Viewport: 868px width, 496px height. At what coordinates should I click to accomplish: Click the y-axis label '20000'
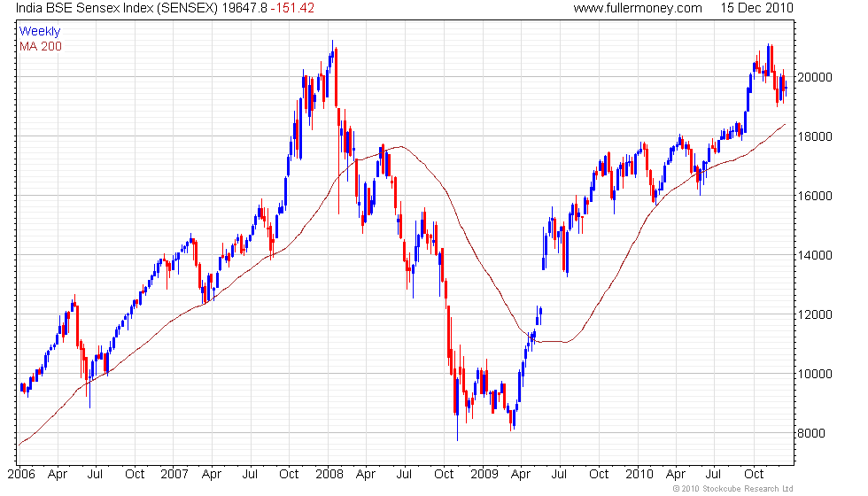click(x=814, y=78)
